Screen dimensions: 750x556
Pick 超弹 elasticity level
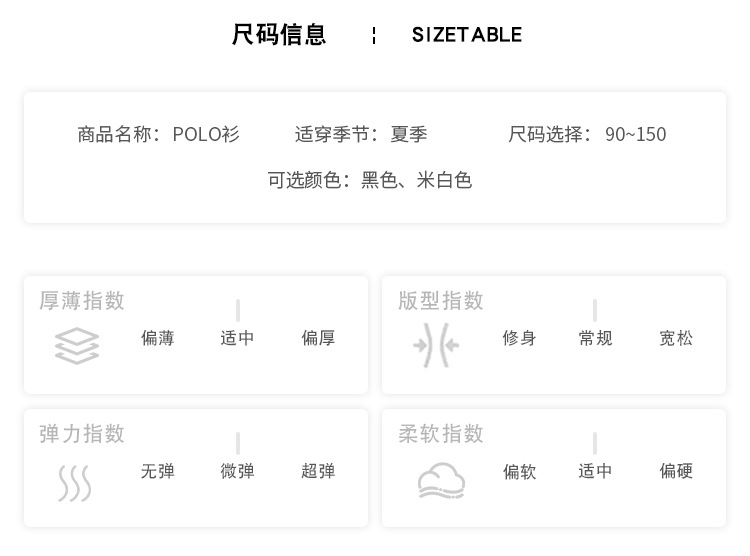pos(318,471)
